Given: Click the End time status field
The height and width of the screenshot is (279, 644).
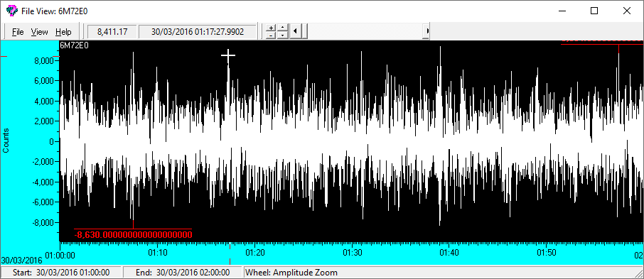Looking at the screenshot, I should pos(183,273).
